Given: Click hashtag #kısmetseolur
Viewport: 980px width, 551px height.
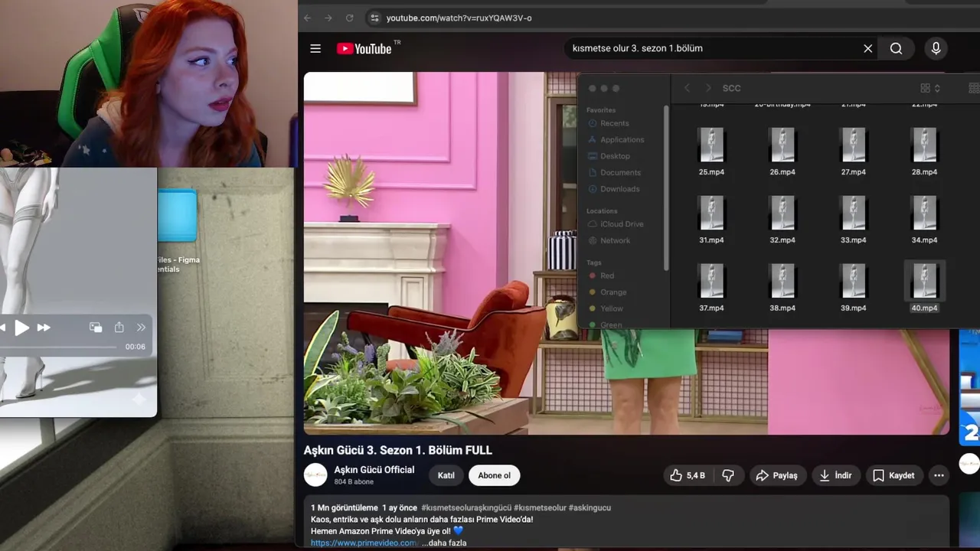Looking at the screenshot, I should (540, 507).
